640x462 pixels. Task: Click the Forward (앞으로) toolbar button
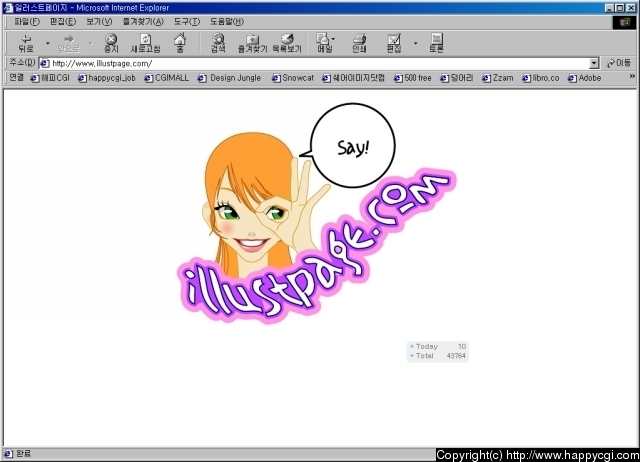point(69,43)
